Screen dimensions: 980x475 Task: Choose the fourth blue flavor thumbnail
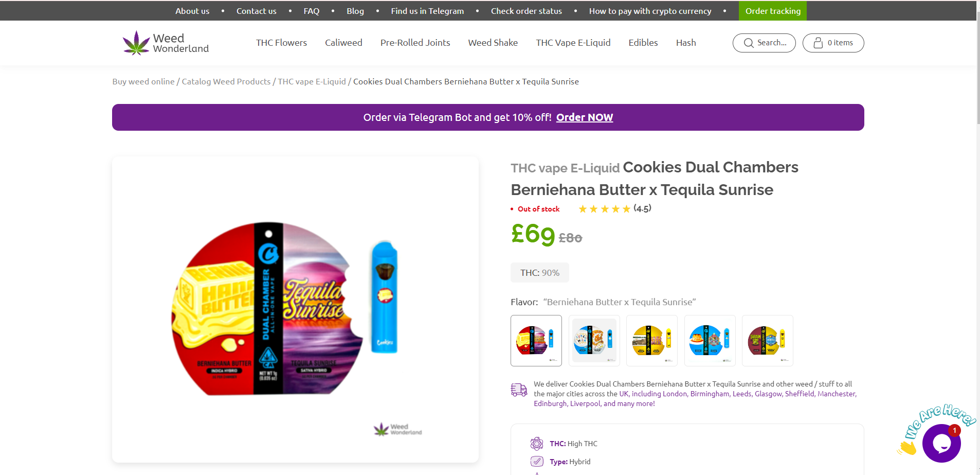[710, 341]
